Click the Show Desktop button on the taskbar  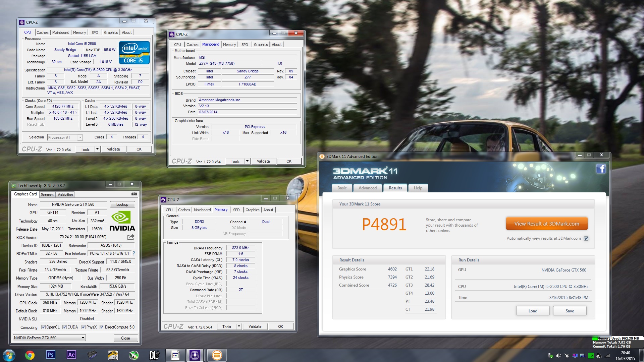(x=641, y=356)
